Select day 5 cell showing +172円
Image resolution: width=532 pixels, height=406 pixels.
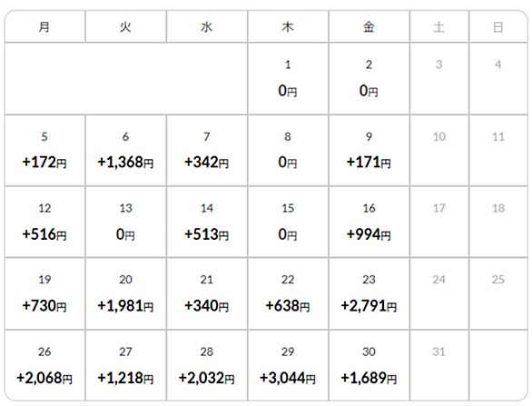[x=44, y=151]
